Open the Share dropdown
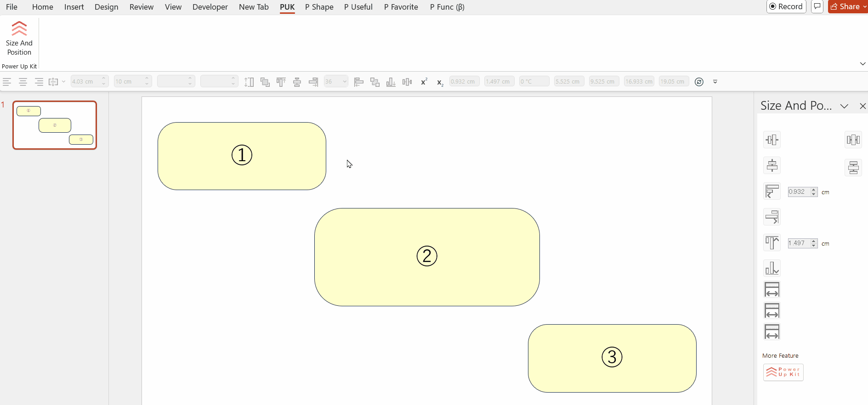868x405 pixels. 864,6
